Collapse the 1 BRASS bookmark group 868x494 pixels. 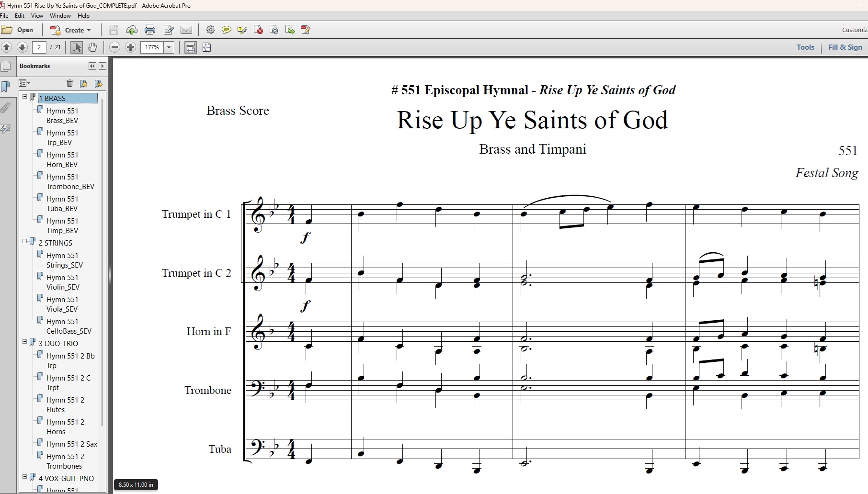pyautogui.click(x=25, y=97)
